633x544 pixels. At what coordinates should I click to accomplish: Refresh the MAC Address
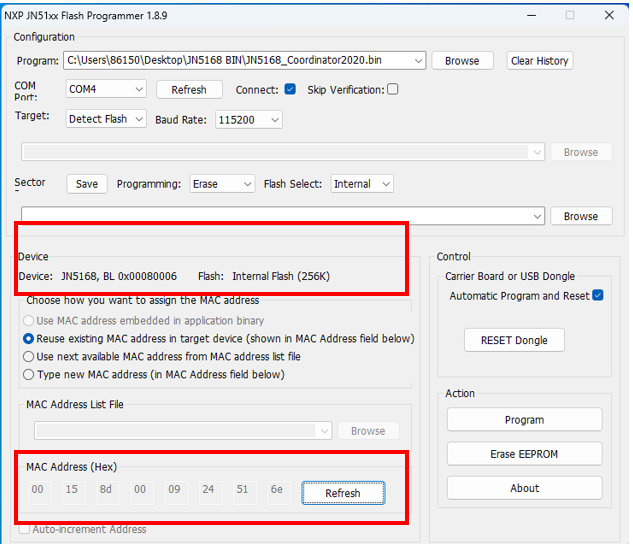(343, 493)
